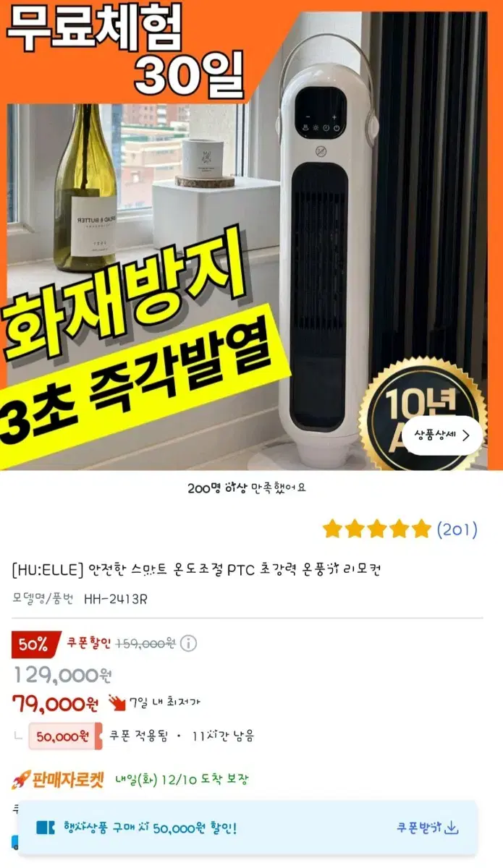Open the five-star rating stars
This screenshot has height=868, width=503.
pyautogui.click(x=376, y=529)
